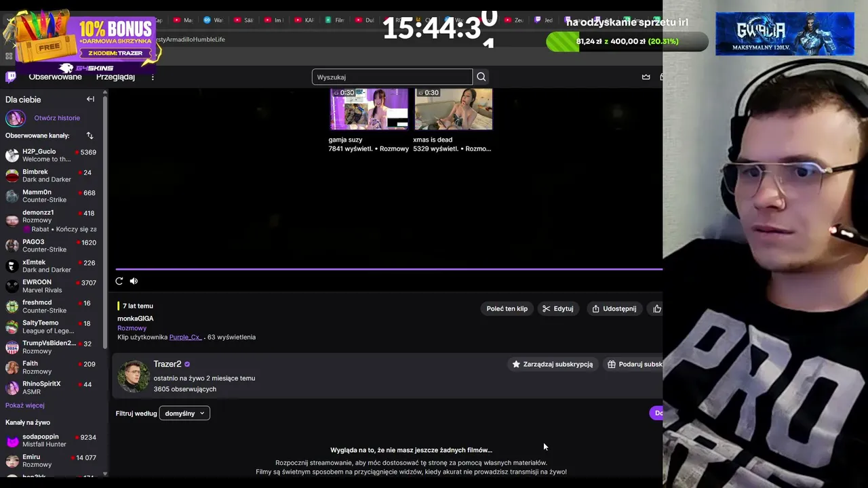
Task: Select the RhinoSpiritX channel name
Action: (41, 384)
